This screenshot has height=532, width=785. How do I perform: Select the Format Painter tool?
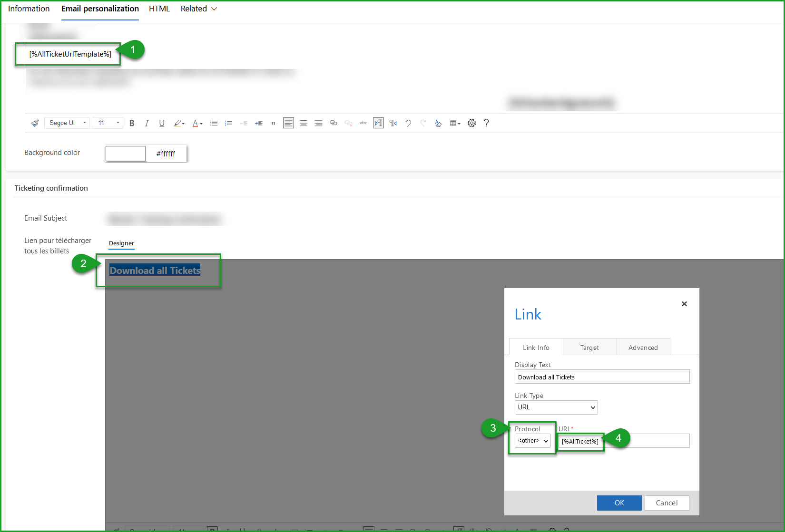pos(35,123)
